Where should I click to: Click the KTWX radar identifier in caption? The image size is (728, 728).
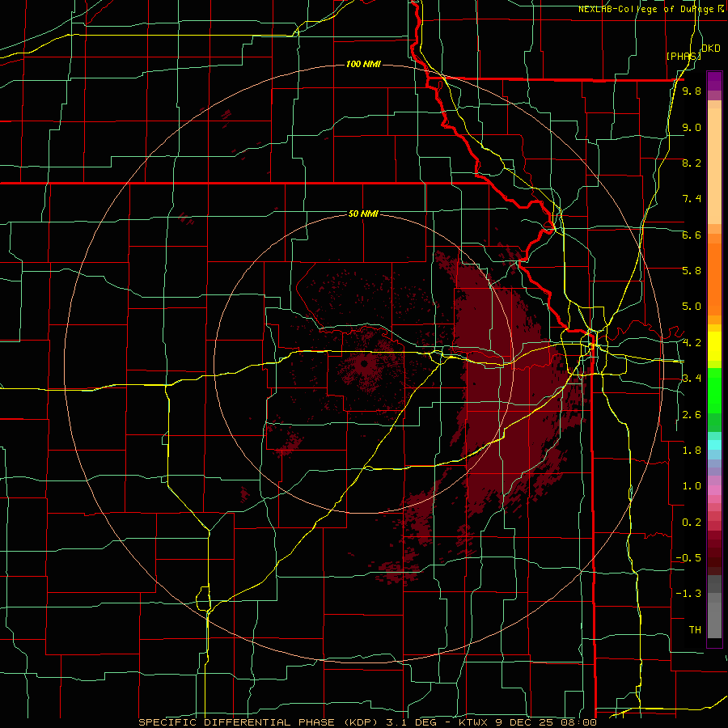click(x=475, y=722)
